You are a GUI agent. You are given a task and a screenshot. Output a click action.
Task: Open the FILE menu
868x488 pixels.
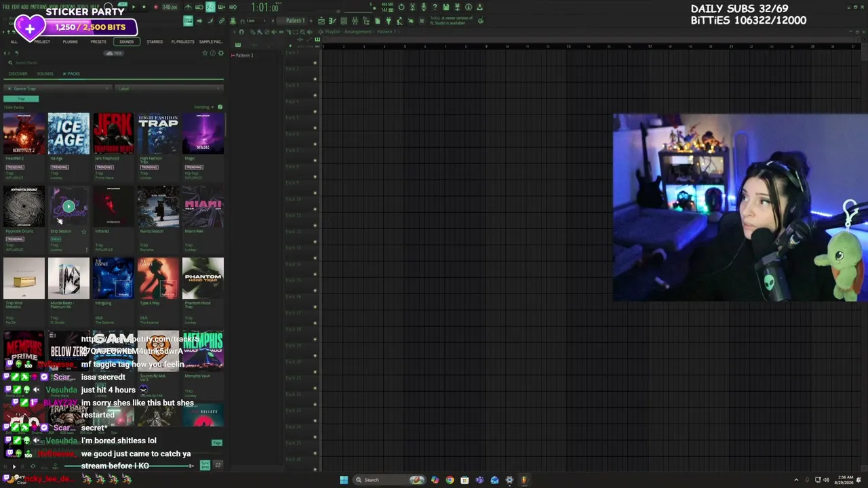click(6, 7)
